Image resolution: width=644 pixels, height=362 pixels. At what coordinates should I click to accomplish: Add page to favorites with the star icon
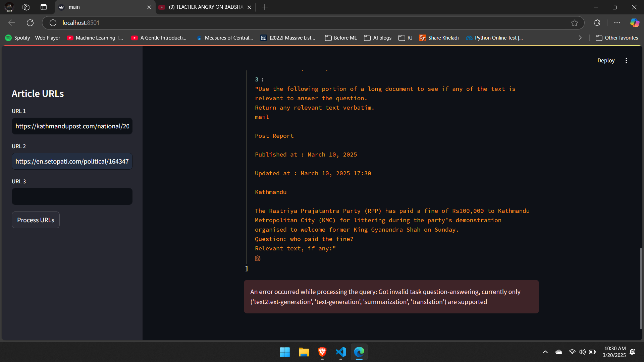click(575, 23)
